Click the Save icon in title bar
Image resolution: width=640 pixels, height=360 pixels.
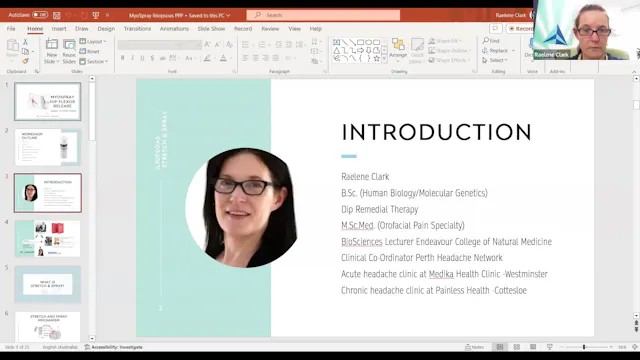point(57,16)
